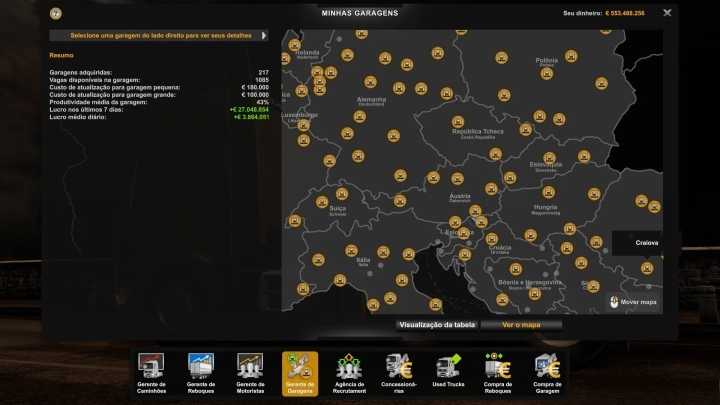Select garage marker above República Tcheca label
Viewport: 720px width, 405px height.
pos(458,122)
